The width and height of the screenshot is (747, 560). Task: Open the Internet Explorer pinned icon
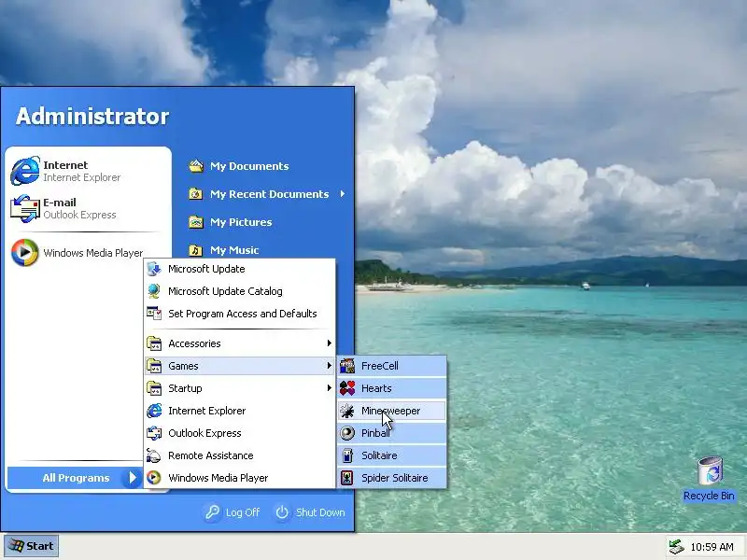(25, 171)
